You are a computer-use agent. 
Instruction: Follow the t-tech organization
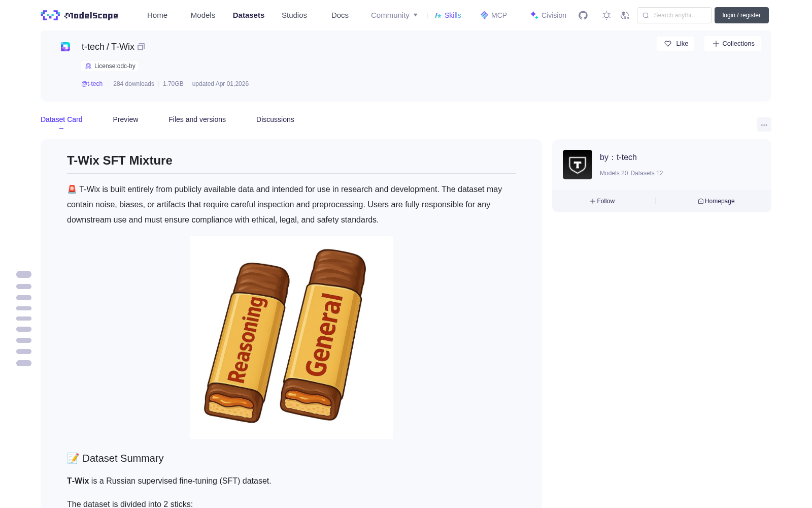coord(602,201)
